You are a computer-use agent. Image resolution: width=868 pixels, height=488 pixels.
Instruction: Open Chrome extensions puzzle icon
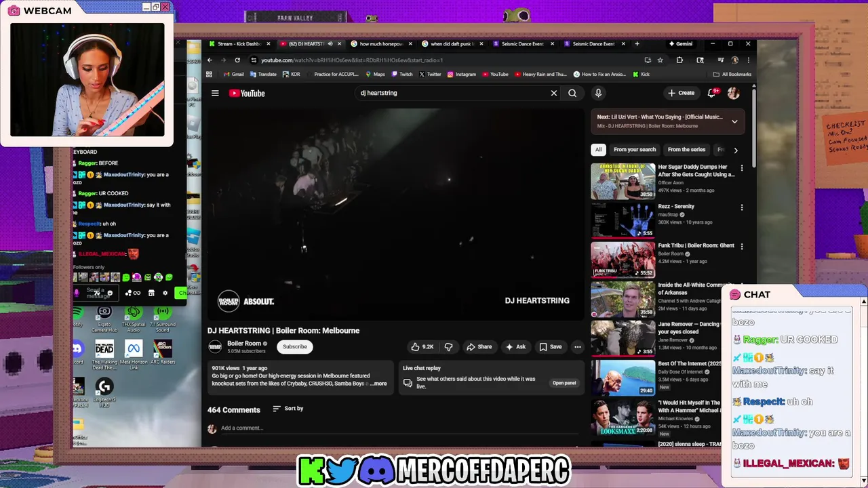coord(679,60)
